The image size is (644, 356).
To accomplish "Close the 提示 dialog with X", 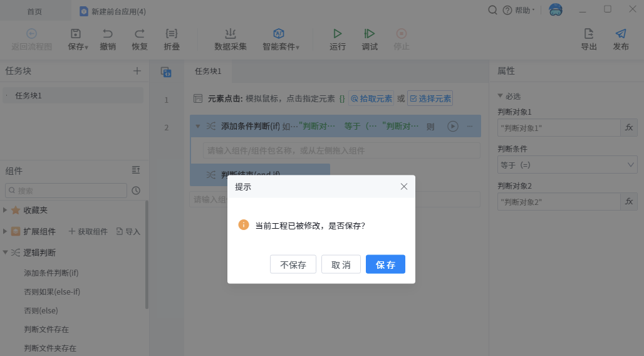I will click(x=404, y=186).
